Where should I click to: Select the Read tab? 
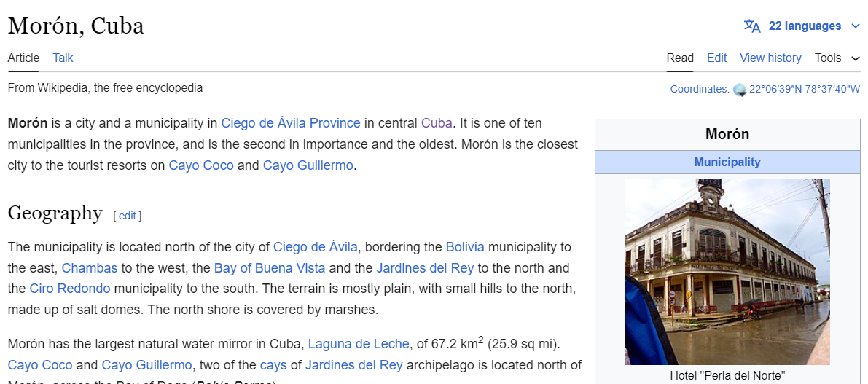680,58
